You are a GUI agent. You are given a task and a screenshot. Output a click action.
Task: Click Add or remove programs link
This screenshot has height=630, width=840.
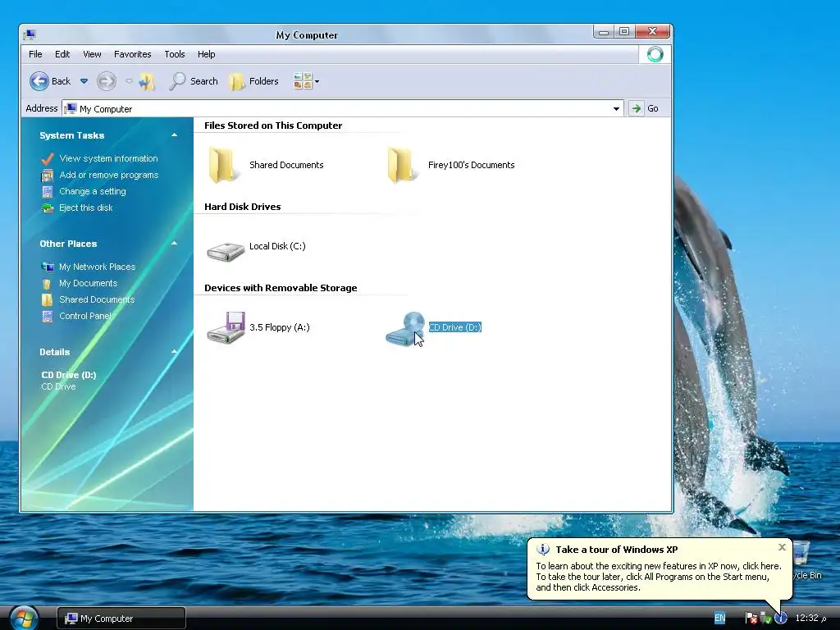point(109,175)
